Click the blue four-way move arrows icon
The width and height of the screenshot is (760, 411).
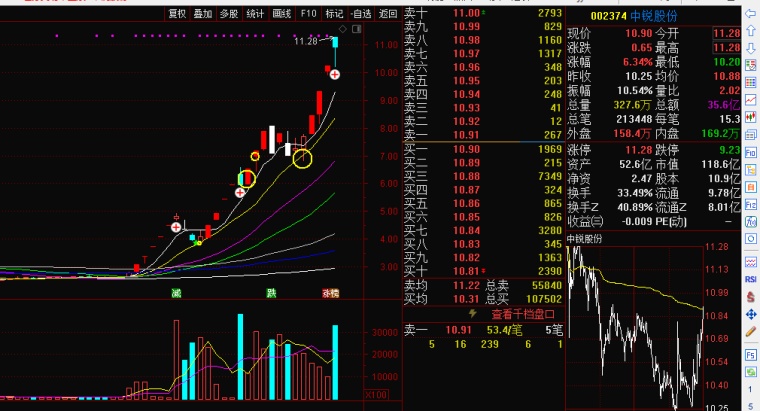point(750,315)
